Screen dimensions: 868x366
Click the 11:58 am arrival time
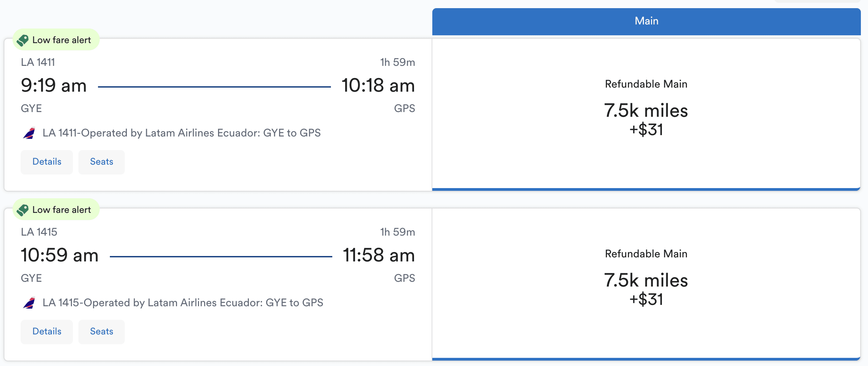coord(379,255)
